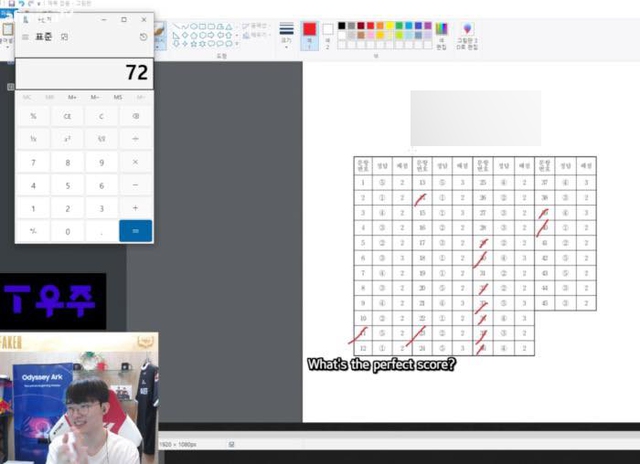Toggle the plus/minus sign button
Screen dimensions: 640x464
[x=33, y=231]
